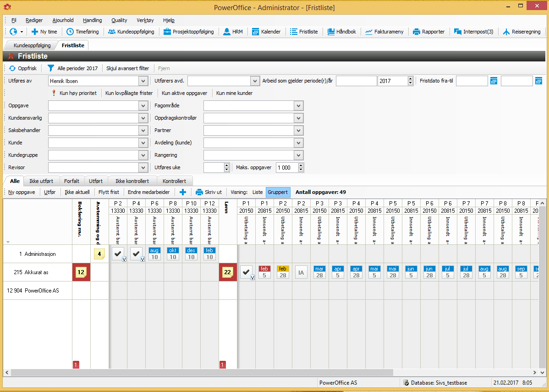Open Kundeoppfølging people icon
Image resolution: width=549 pixels, height=392 pixels.
point(112,32)
